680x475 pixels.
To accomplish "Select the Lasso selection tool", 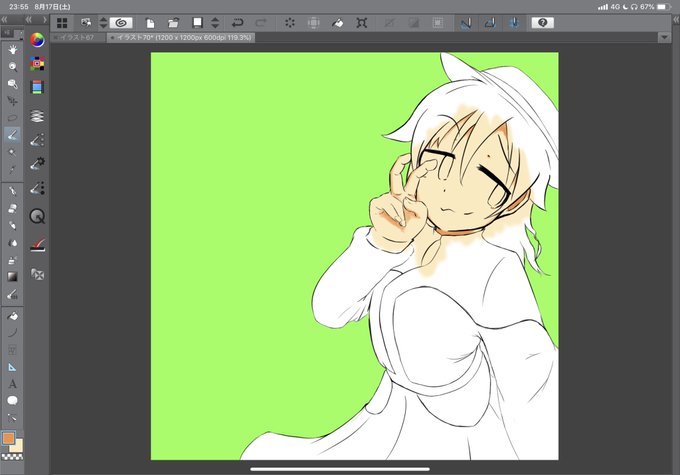I will [13, 118].
